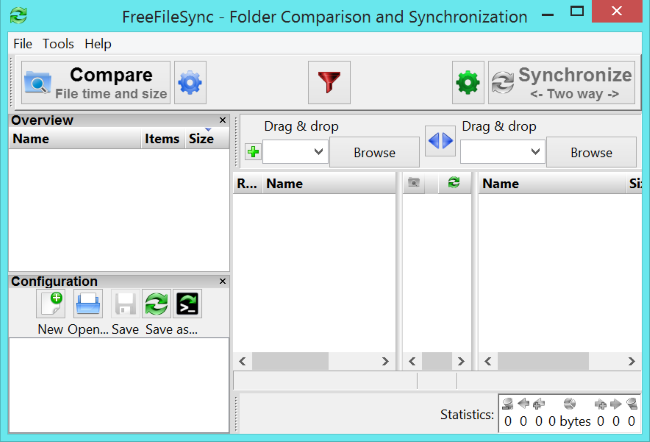
Task: Swap sides with blue arrows icon
Action: pyautogui.click(x=440, y=141)
